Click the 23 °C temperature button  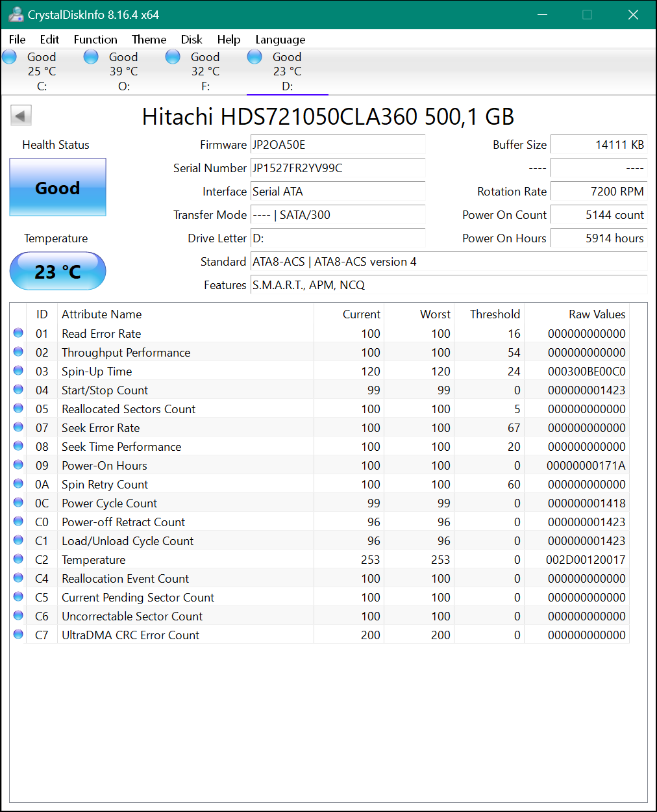(x=58, y=272)
